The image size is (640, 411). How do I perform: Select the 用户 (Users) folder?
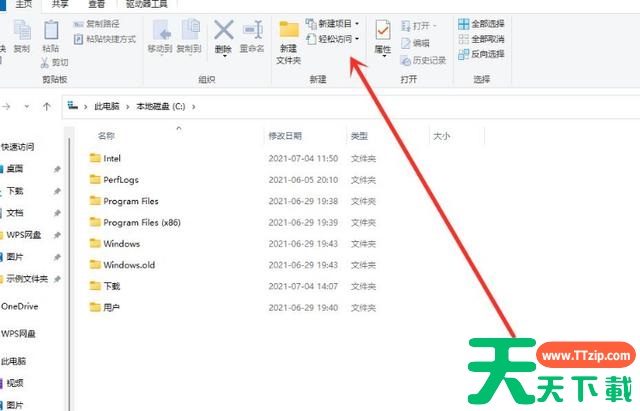(105, 307)
